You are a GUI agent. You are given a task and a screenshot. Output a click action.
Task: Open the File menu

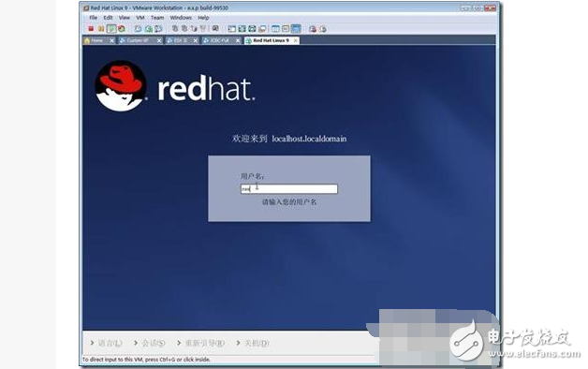[x=93, y=18]
